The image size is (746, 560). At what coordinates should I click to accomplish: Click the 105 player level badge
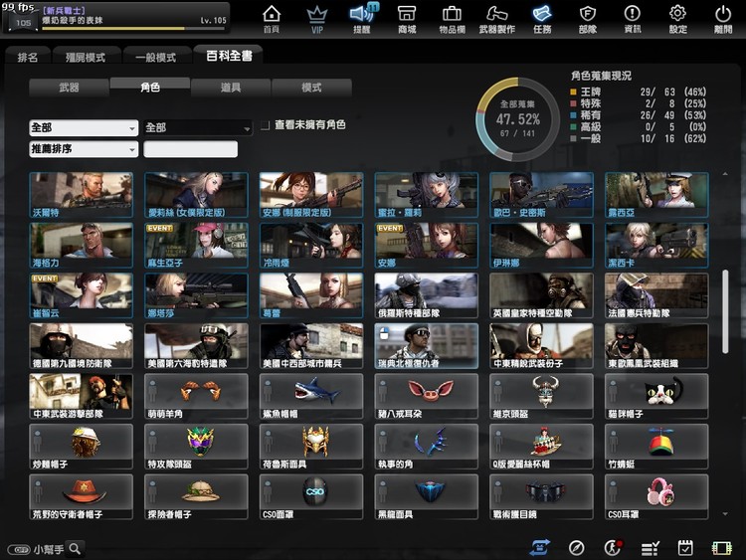pos(23,22)
